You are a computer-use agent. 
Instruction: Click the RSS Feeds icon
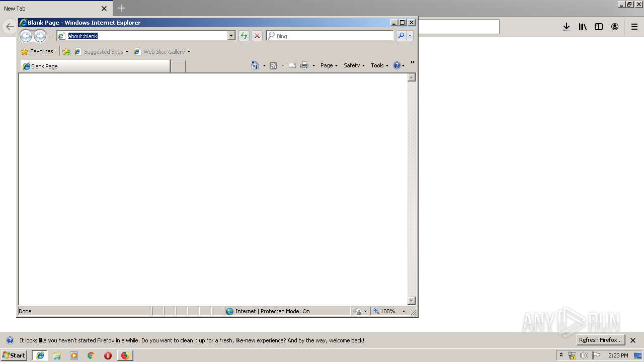tap(273, 65)
